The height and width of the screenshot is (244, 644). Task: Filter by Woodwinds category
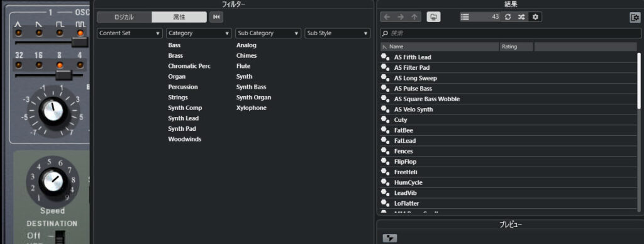(184, 139)
